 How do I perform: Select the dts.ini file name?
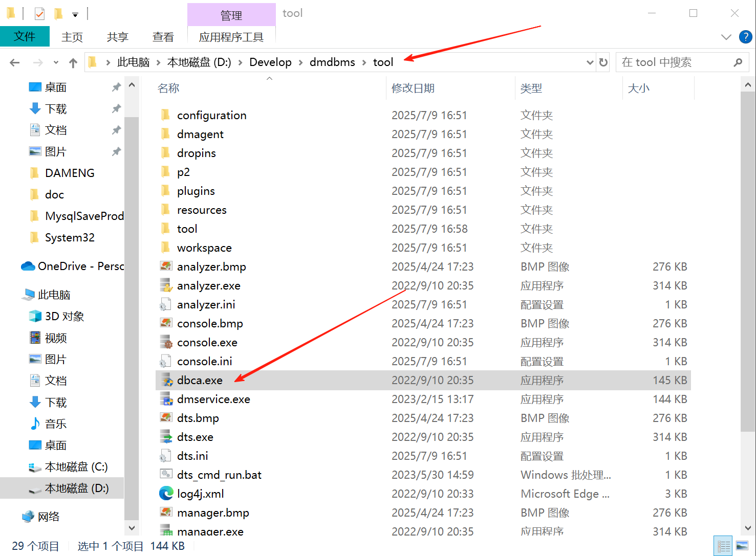192,456
